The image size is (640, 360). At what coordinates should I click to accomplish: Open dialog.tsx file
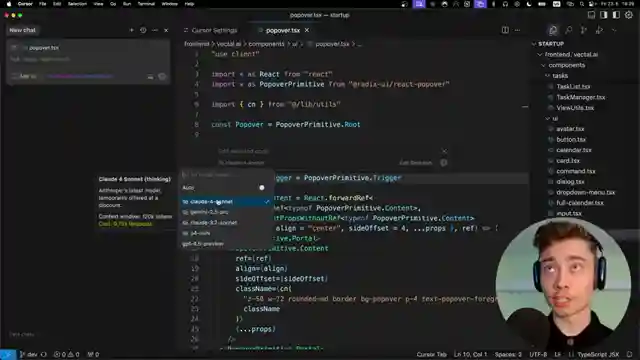point(570,182)
